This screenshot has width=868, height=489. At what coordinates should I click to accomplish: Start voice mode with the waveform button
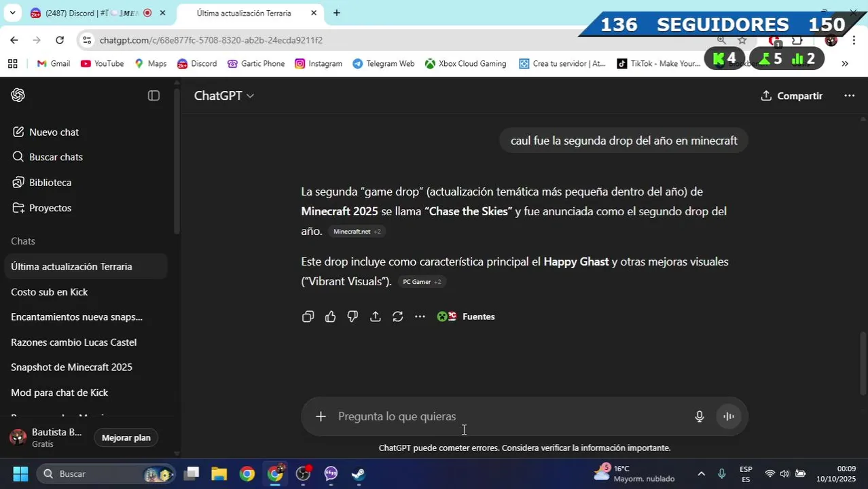729,416
